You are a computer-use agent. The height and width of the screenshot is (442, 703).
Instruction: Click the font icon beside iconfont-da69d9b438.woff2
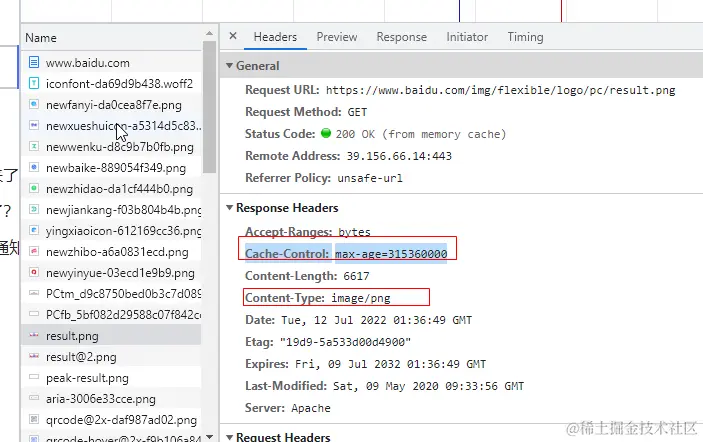pos(34,83)
